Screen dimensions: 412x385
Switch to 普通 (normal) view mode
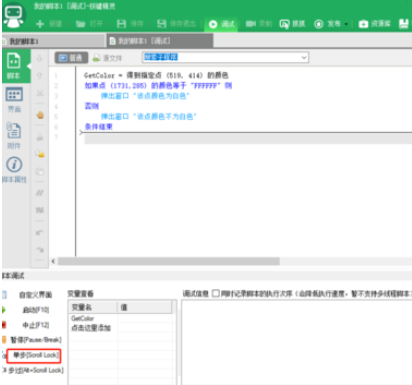[71, 58]
